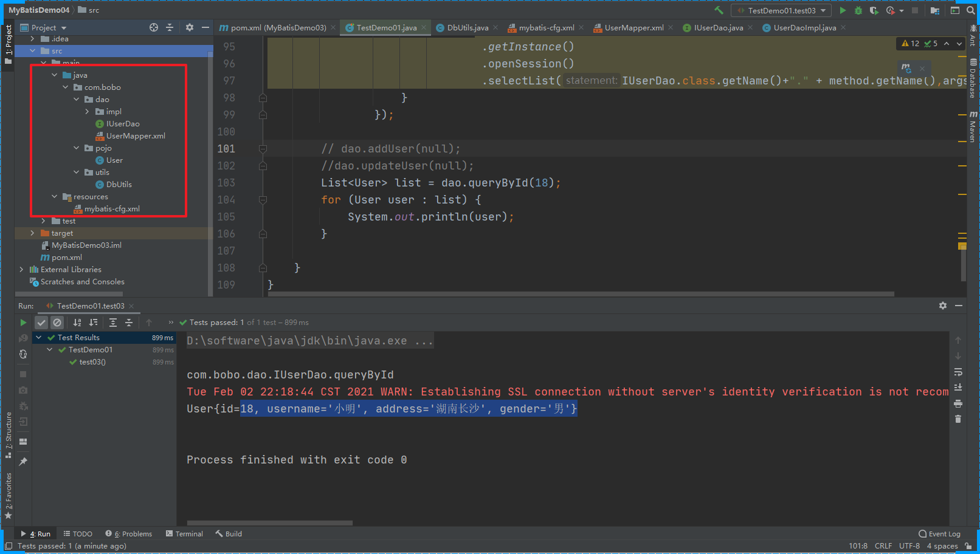Collapse the pojo package
980x554 pixels.
(76, 148)
